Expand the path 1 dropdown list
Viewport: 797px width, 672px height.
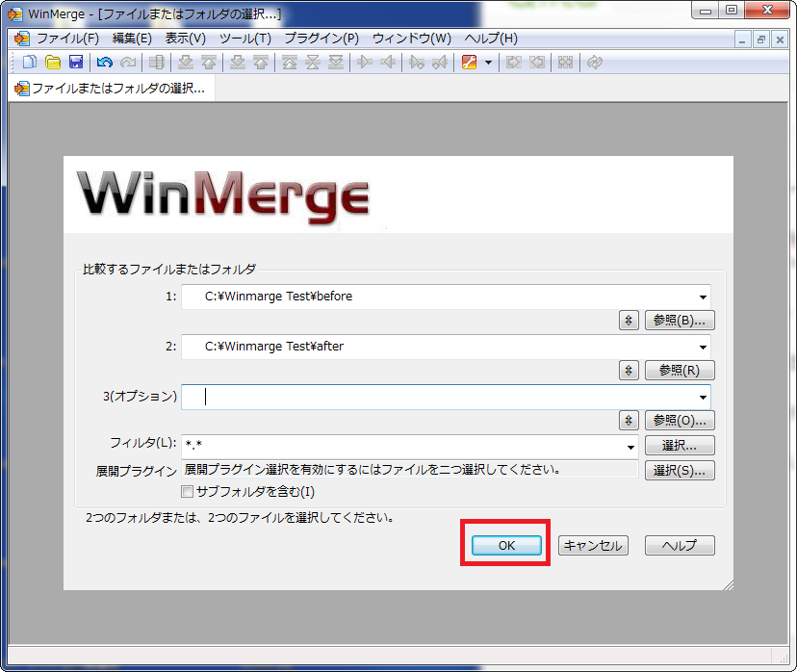pos(703,297)
